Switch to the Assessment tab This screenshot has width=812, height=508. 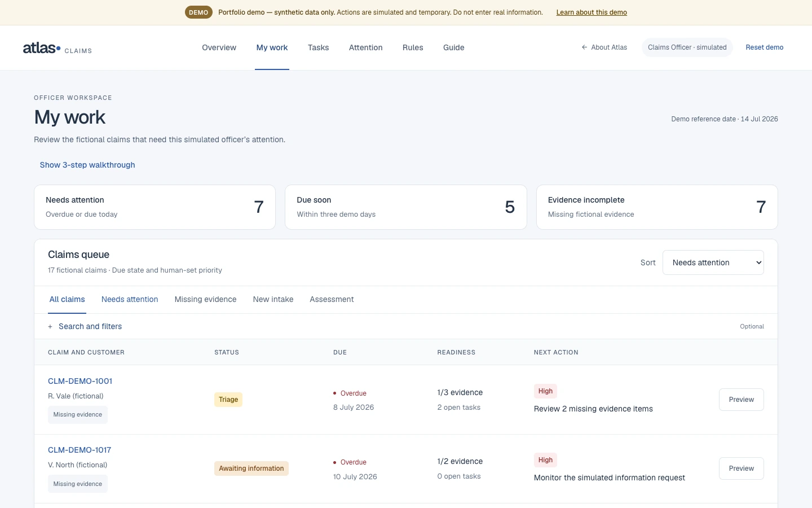click(332, 300)
